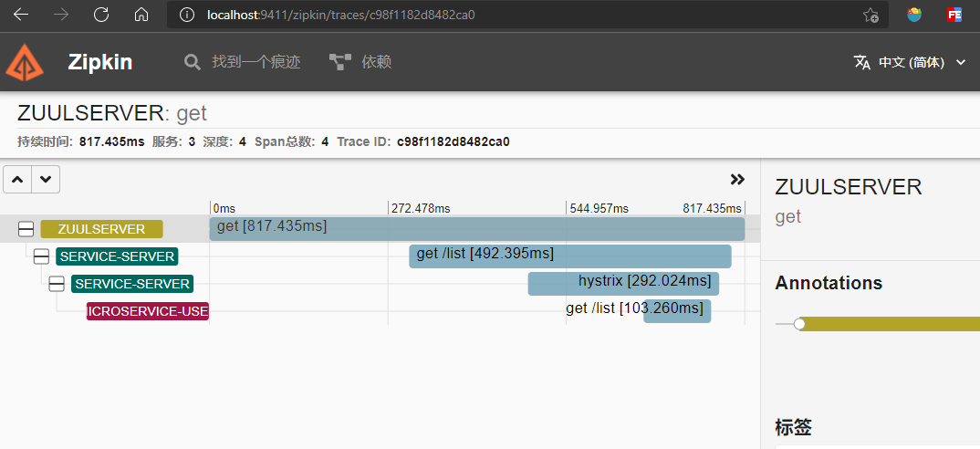This screenshot has width=980, height=449.
Task: Click the browser forward arrow
Action: pos(61,15)
